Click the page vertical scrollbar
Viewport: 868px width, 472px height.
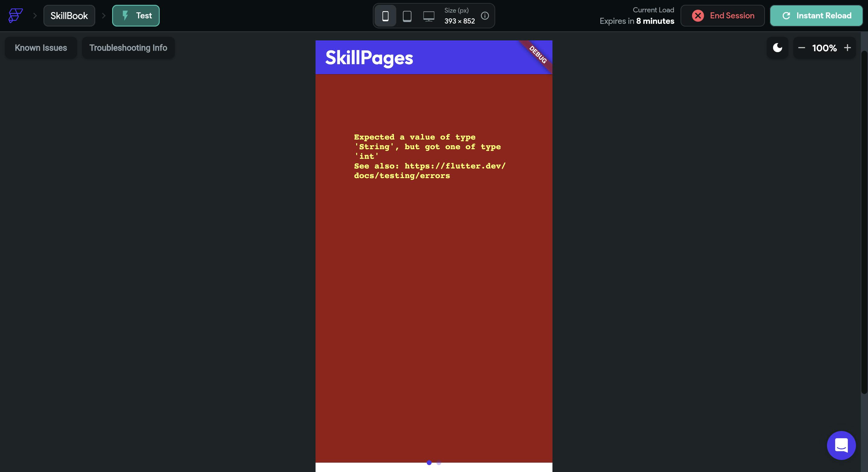pos(864,222)
